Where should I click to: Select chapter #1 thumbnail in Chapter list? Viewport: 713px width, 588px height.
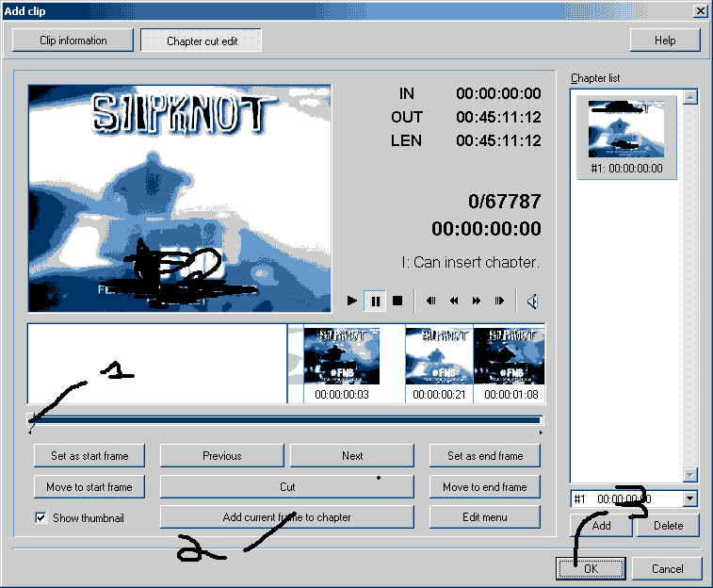click(626, 137)
